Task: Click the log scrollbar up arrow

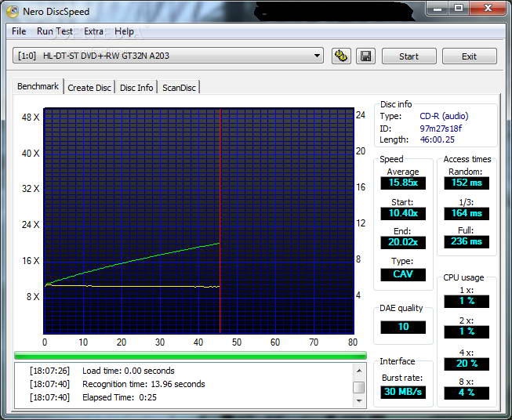Action: [359, 371]
